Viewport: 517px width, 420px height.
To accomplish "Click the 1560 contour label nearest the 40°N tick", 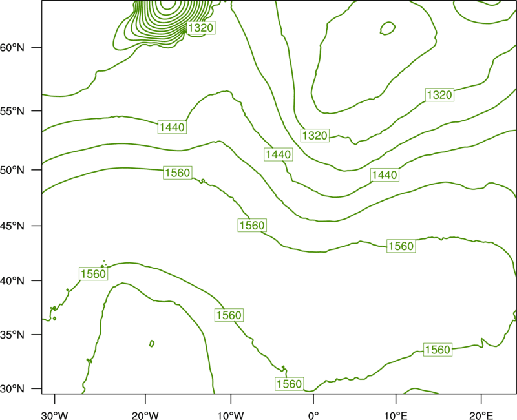I will coord(94,274).
